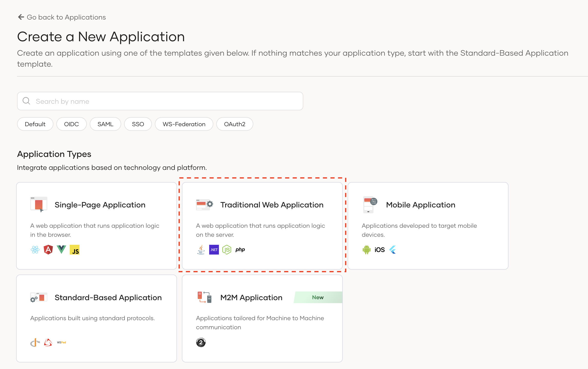Click the Search by name field
Image resolution: width=588 pixels, height=369 pixels.
click(x=160, y=101)
